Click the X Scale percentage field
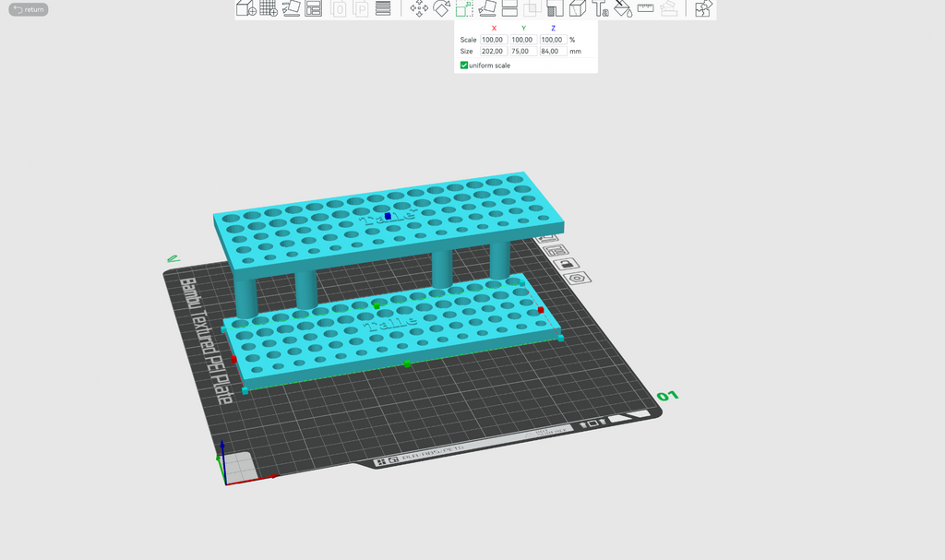This screenshot has height=560, width=945. [x=494, y=40]
